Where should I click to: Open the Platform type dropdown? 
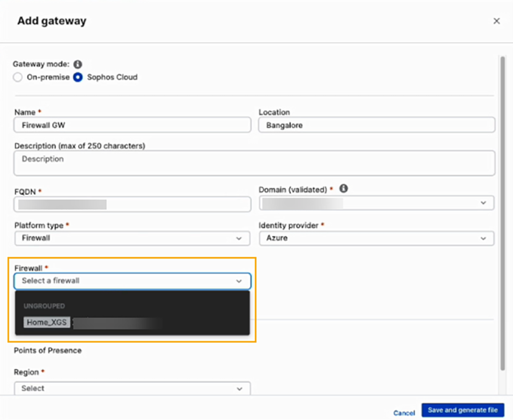[x=132, y=238]
